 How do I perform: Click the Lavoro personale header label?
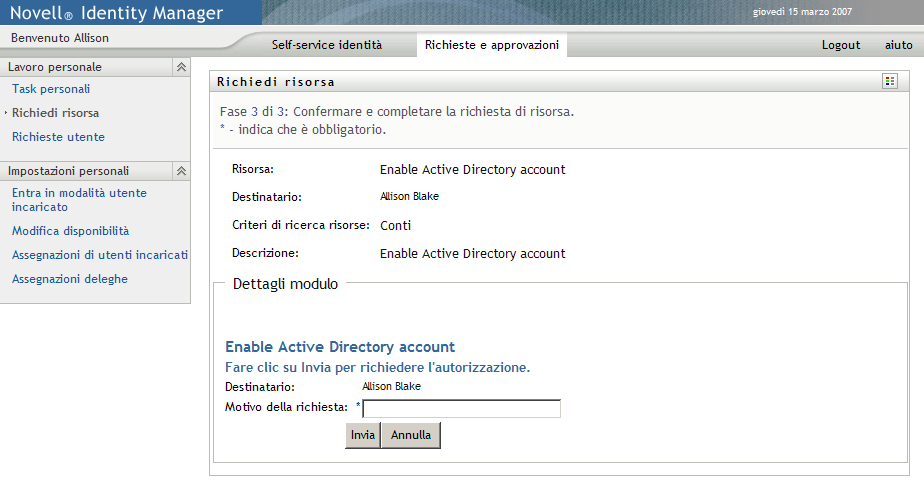pyautogui.click(x=55, y=67)
